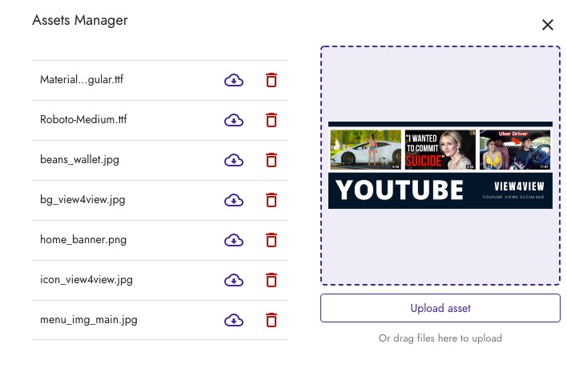This screenshot has width=567, height=392.
Task: Select the icon_view4view.jpg file name
Action: 86,280
